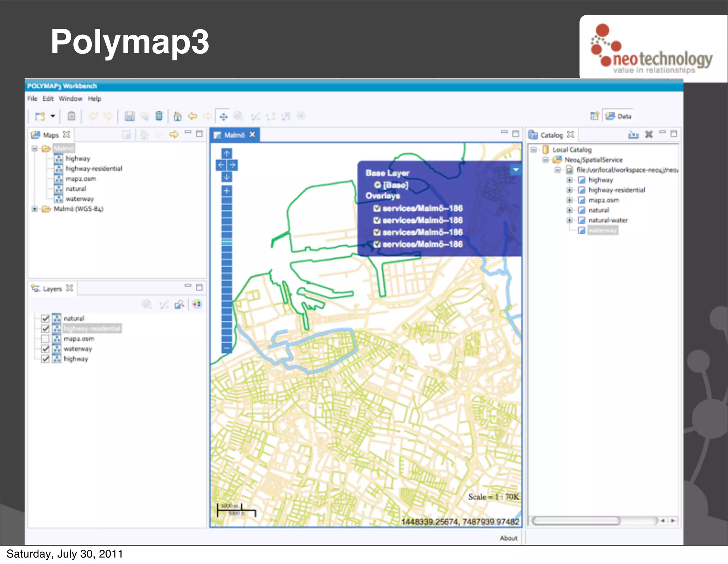Toggle the natural layer checkbox
The width and height of the screenshot is (728, 564).
45,318
